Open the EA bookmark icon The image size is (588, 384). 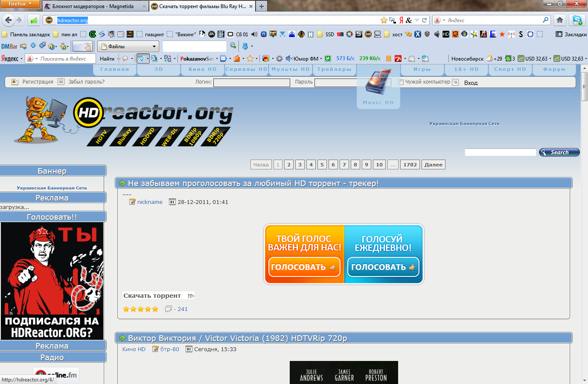coord(212,34)
